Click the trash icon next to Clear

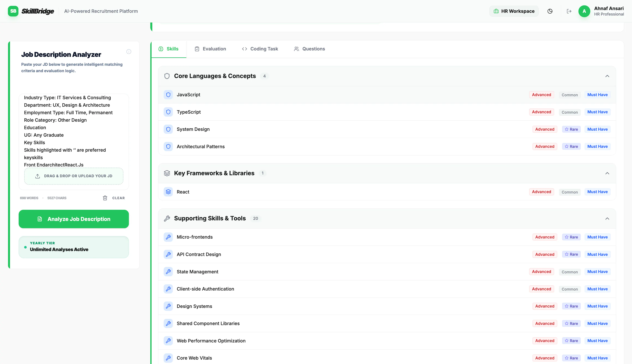pyautogui.click(x=105, y=198)
